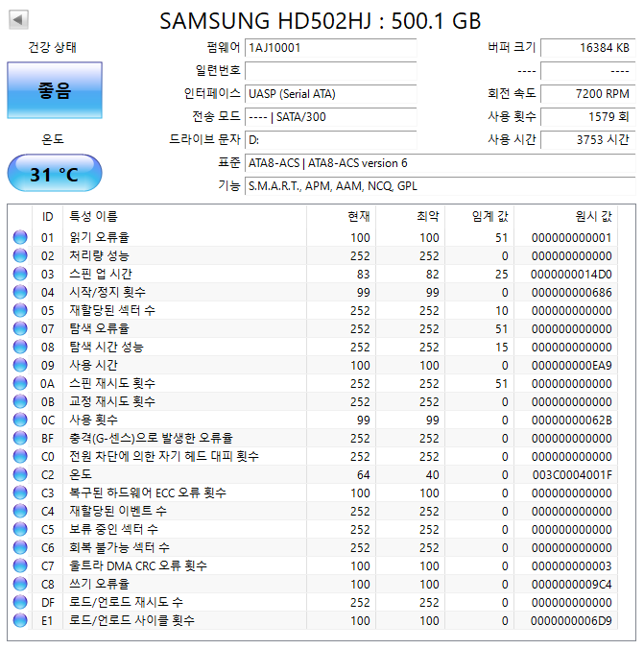Image resolution: width=644 pixels, height=649 pixels.
Task: Click the empty 일련번호 serial number field
Action: point(330,71)
